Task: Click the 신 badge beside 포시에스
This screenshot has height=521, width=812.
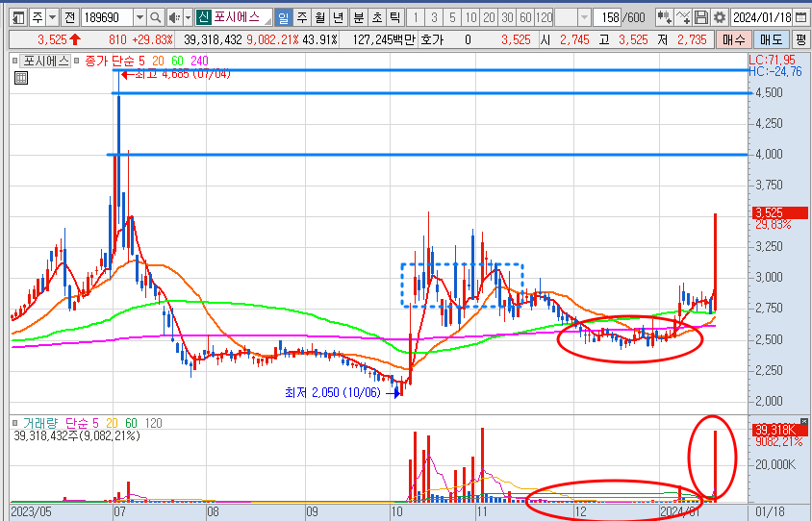Action: coord(203,17)
